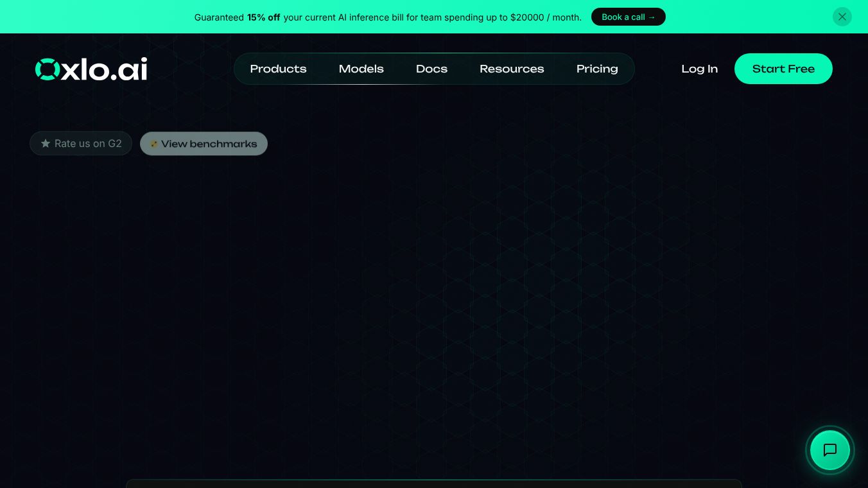Open the Products menu

tap(278, 69)
